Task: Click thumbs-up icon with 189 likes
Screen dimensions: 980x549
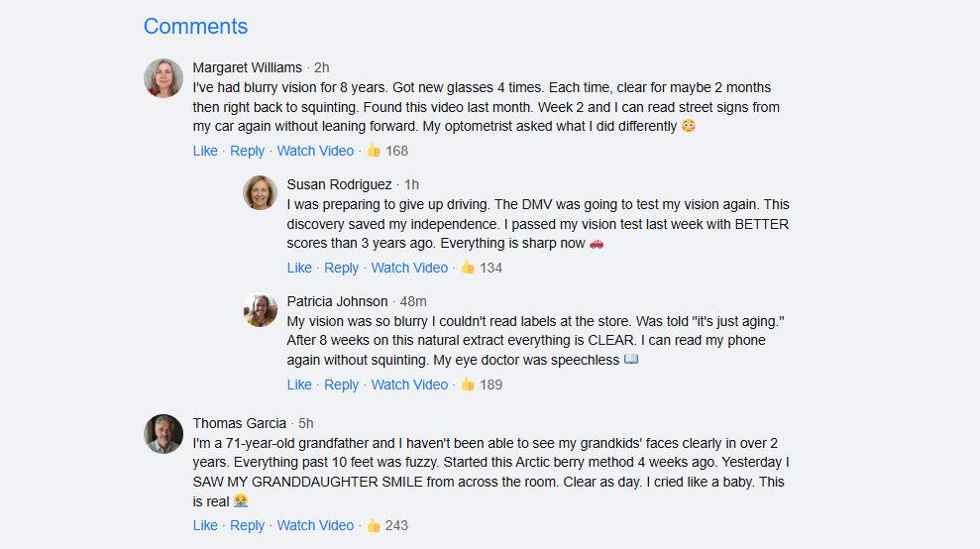Action: coord(468,384)
